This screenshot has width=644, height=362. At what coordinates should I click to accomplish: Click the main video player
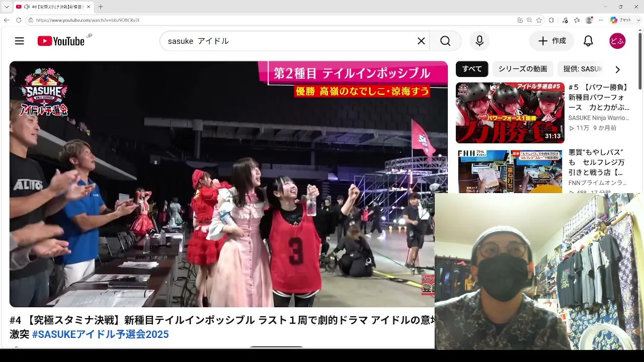point(228,184)
